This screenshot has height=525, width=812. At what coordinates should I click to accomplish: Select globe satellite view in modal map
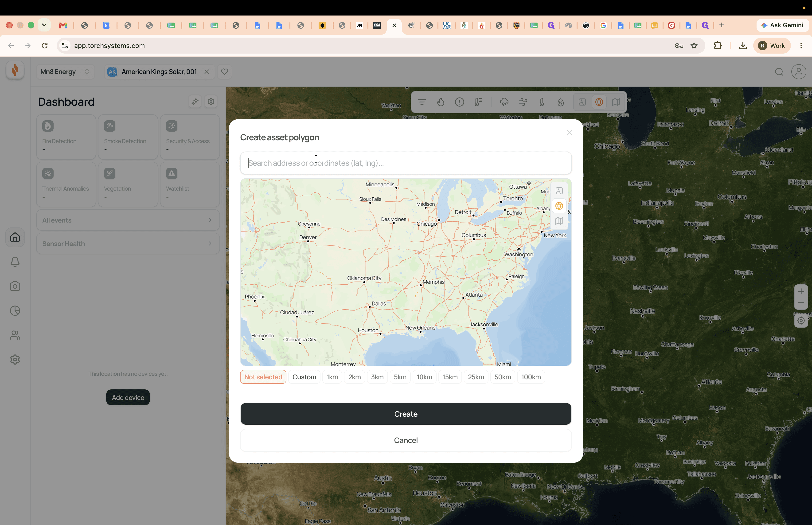click(559, 206)
